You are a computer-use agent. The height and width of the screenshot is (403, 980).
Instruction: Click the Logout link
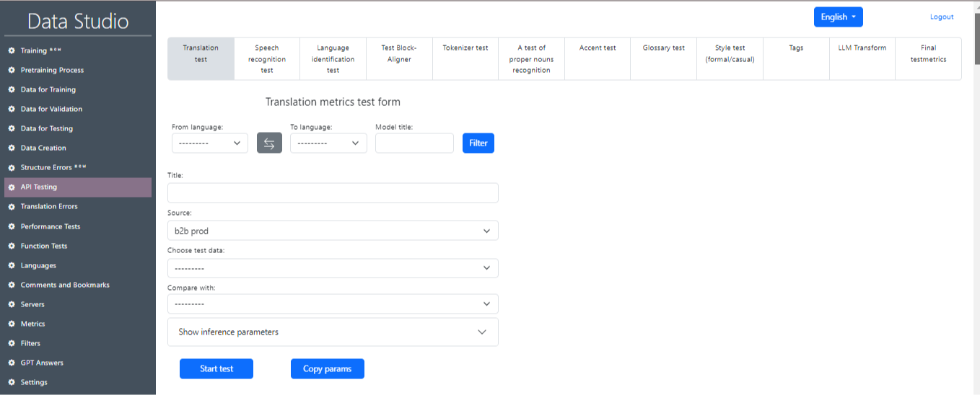click(941, 17)
